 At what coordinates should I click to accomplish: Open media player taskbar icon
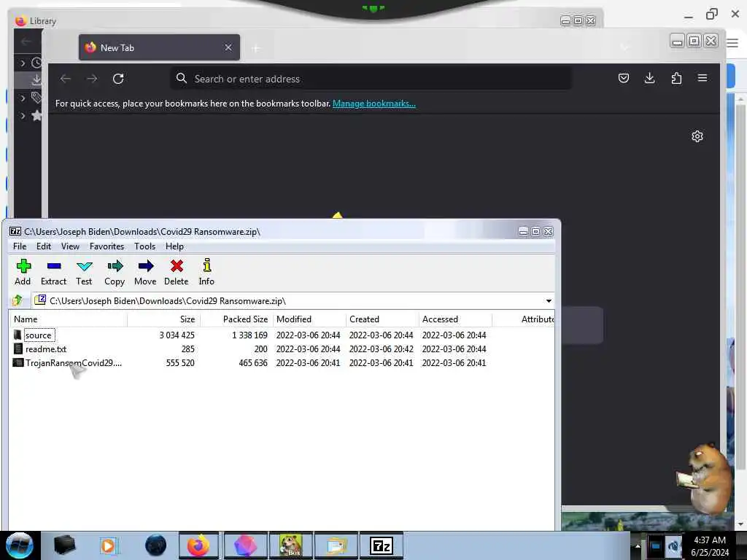click(x=109, y=545)
